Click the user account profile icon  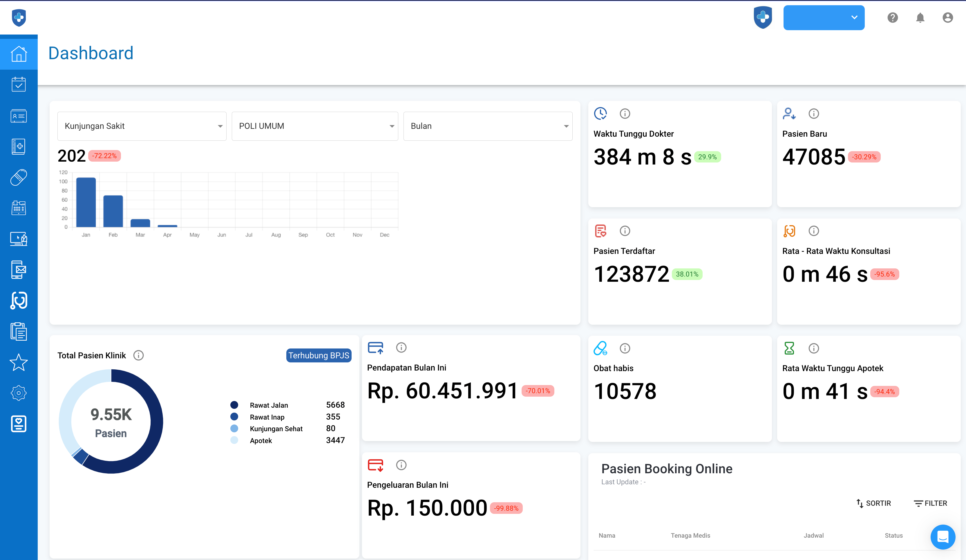(948, 18)
